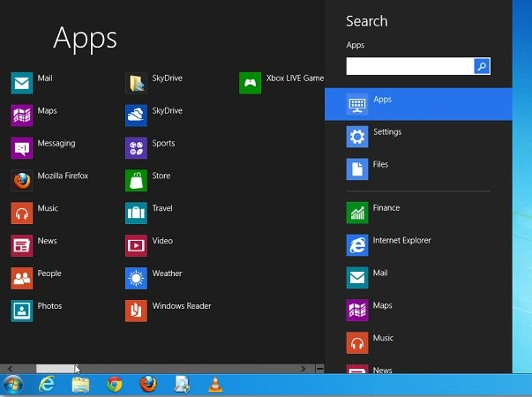Click the Maps icon in search pane

tap(357, 311)
